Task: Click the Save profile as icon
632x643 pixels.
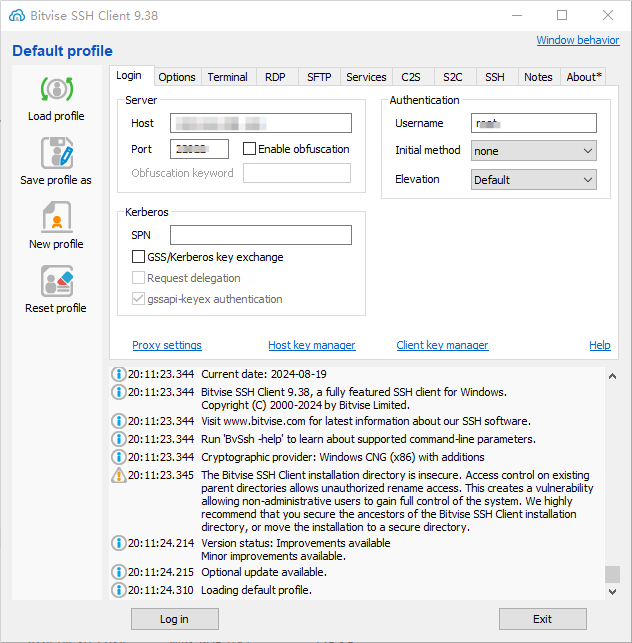Action: point(57,153)
